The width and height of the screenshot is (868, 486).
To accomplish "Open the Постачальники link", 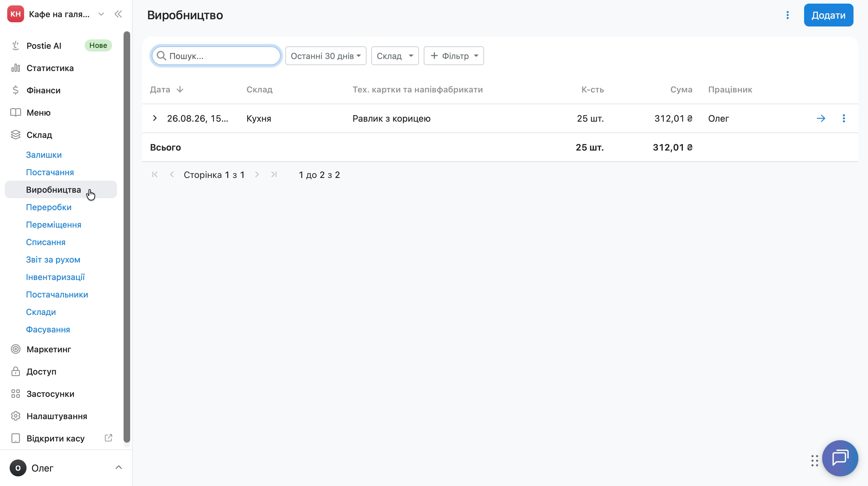I will click(57, 295).
